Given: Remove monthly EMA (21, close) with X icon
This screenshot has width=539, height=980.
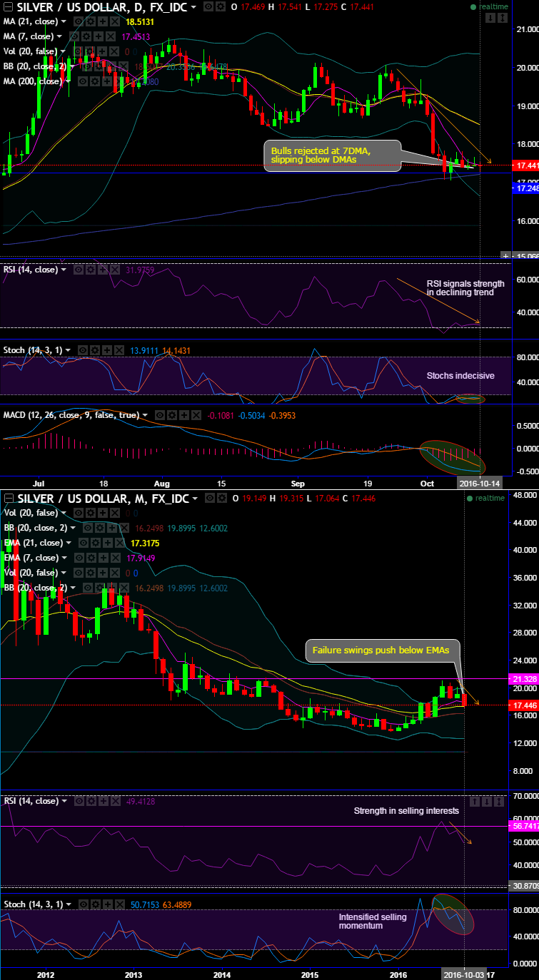Looking at the screenshot, I should click(120, 543).
